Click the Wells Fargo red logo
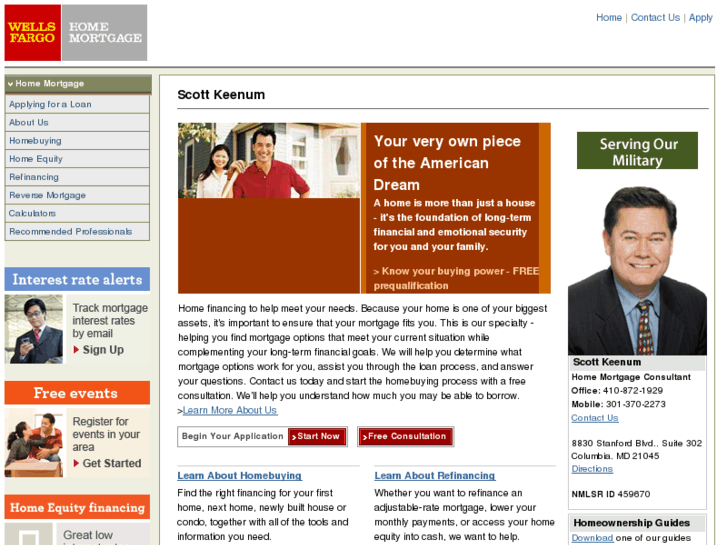The width and height of the screenshot is (727, 545). point(32,32)
